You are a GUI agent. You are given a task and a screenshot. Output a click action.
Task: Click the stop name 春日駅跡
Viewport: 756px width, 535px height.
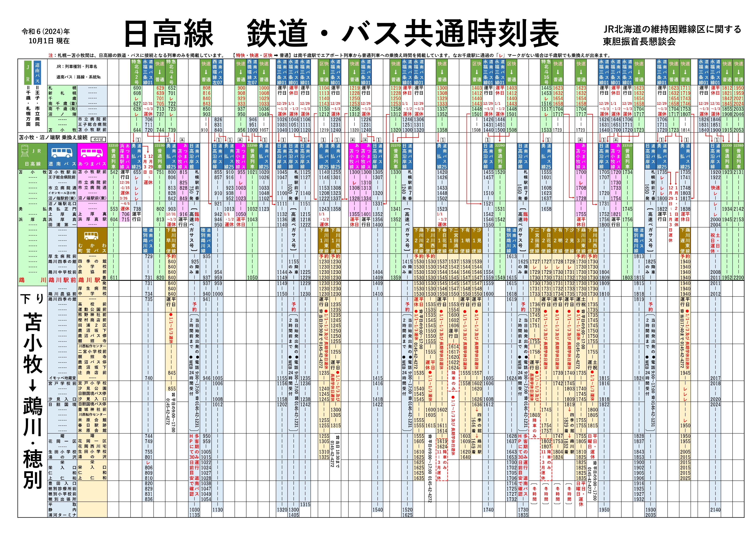(x=92, y=425)
